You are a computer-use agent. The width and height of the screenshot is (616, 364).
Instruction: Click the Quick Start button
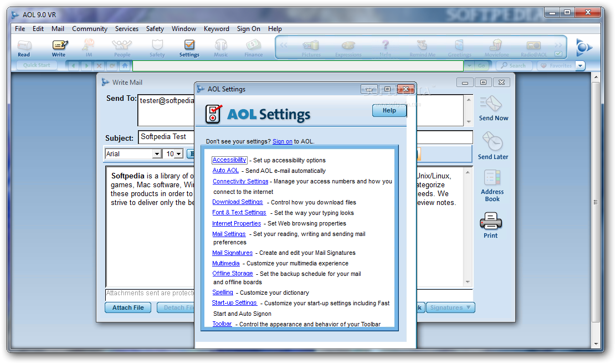[x=37, y=65]
